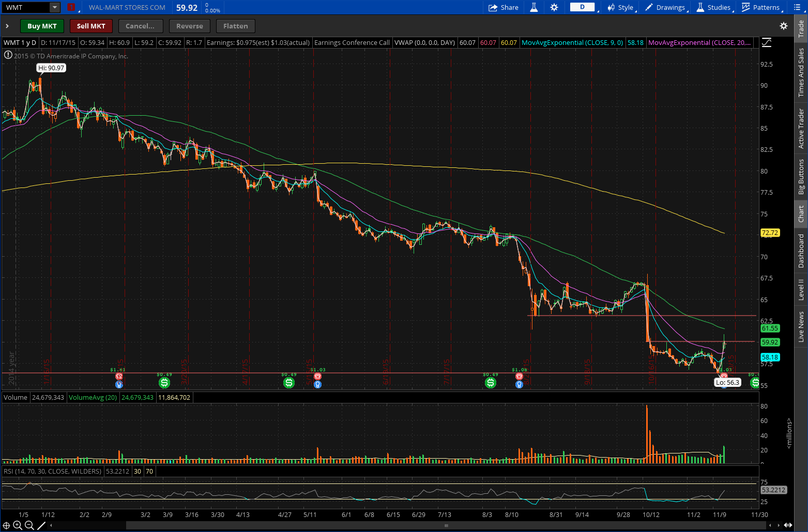The image size is (808, 532).
Task: Click the chart scale curve icon
Action: 767,43
